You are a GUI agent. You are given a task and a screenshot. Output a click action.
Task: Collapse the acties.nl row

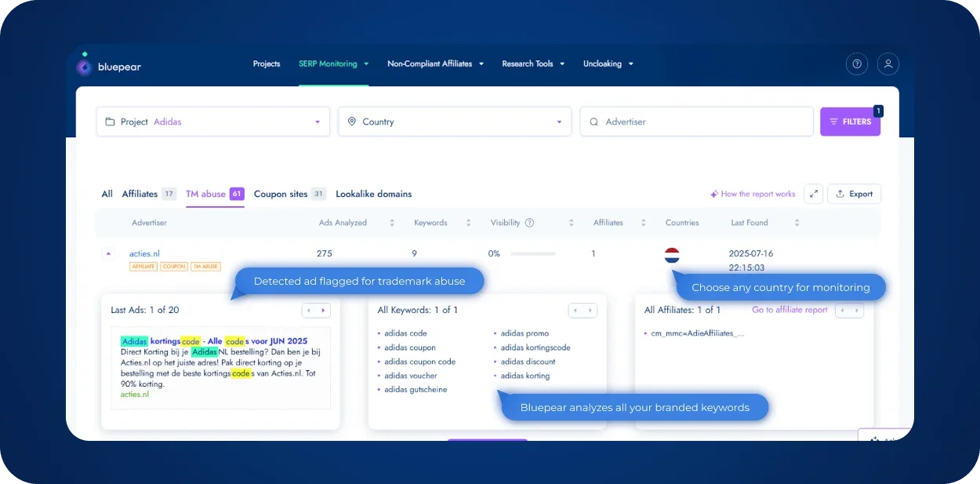[108, 253]
